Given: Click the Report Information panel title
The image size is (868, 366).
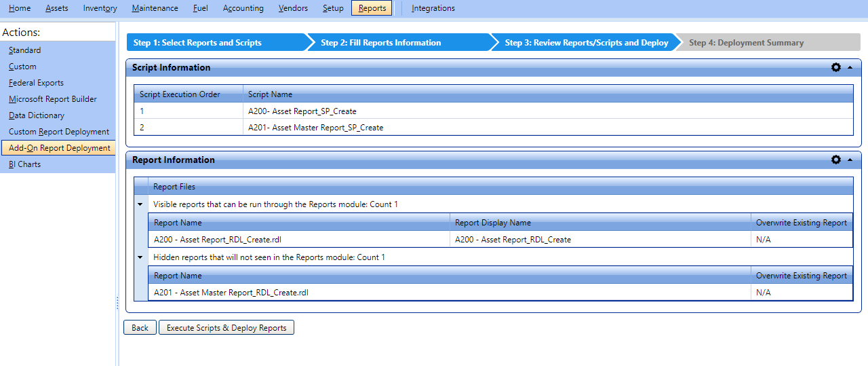Looking at the screenshot, I should (x=174, y=160).
